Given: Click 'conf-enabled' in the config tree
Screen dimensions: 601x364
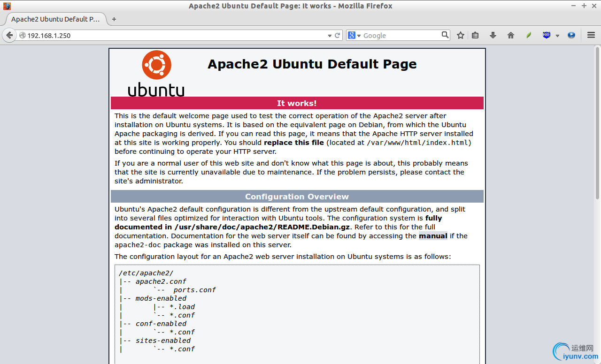Looking at the screenshot, I should click(x=161, y=324).
